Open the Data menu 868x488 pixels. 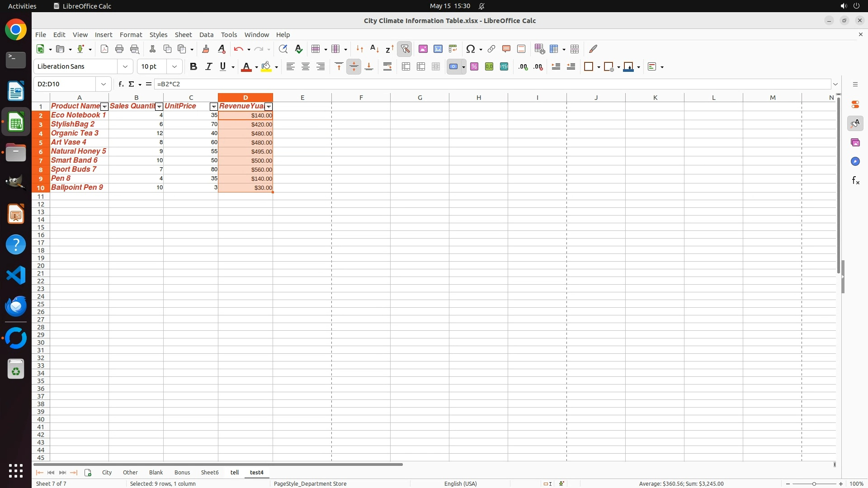tap(206, 35)
